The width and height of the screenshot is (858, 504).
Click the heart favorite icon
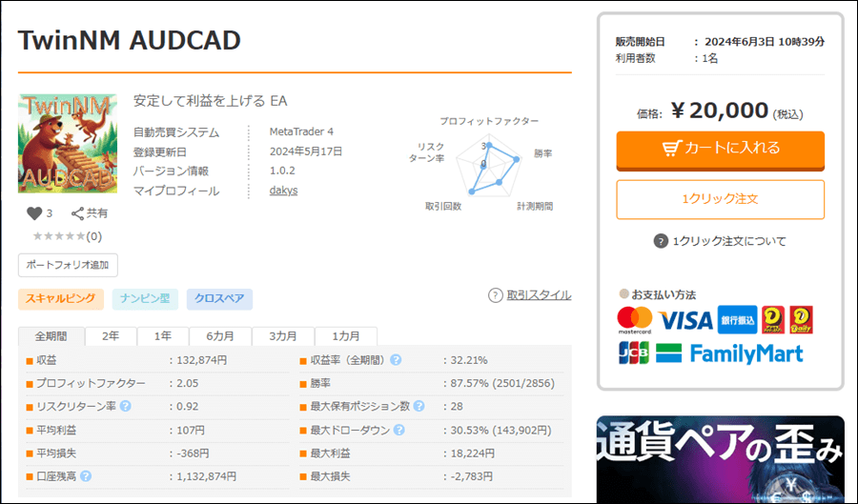34,213
